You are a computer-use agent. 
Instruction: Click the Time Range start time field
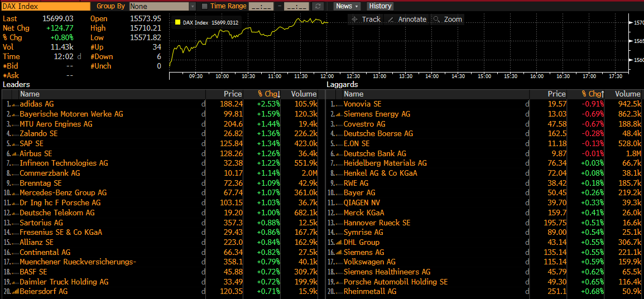261,6
